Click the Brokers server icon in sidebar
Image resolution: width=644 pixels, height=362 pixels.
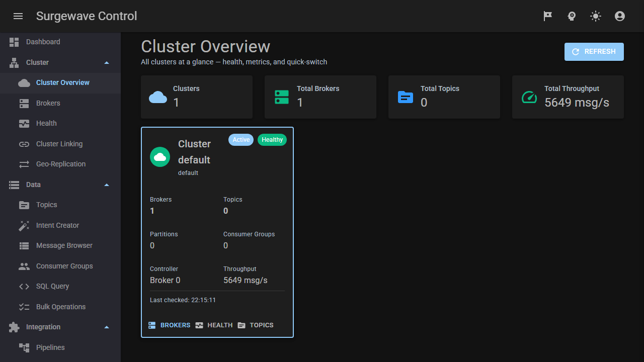tap(24, 104)
